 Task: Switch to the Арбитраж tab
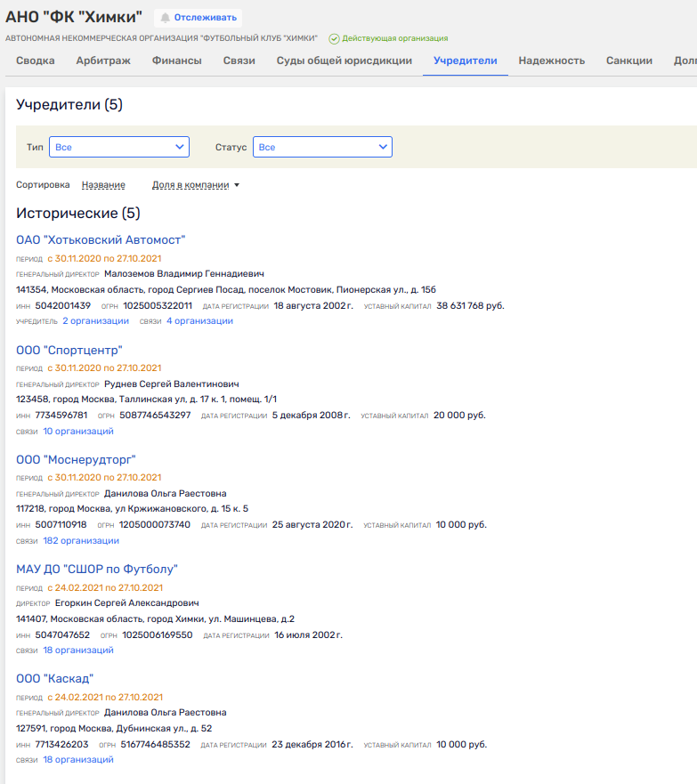click(x=103, y=61)
